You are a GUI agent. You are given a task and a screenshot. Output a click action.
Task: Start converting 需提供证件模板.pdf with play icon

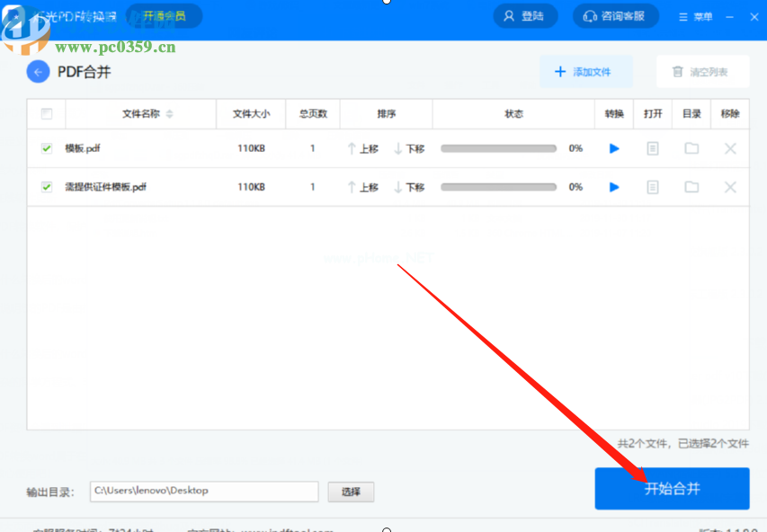(x=614, y=187)
